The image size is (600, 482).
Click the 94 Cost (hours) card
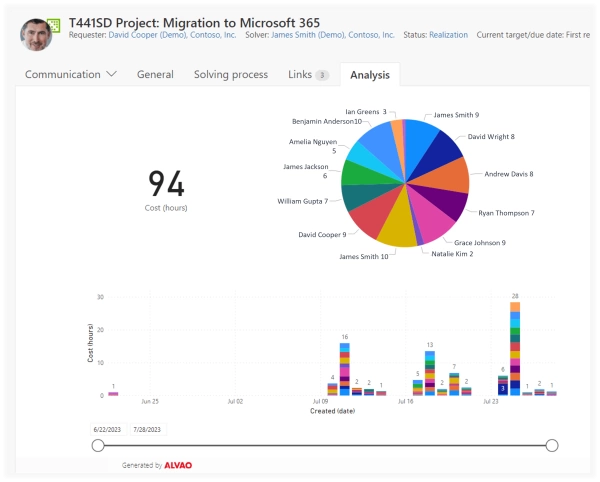[x=166, y=190]
